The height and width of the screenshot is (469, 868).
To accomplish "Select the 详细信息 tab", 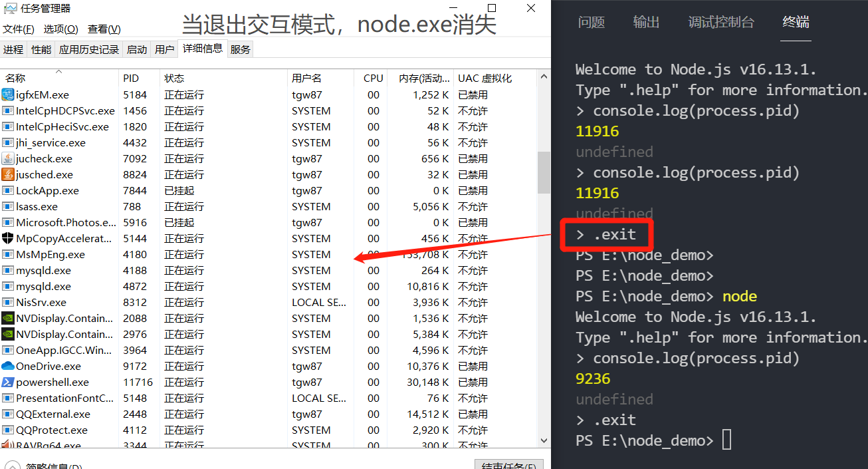I will [203, 48].
